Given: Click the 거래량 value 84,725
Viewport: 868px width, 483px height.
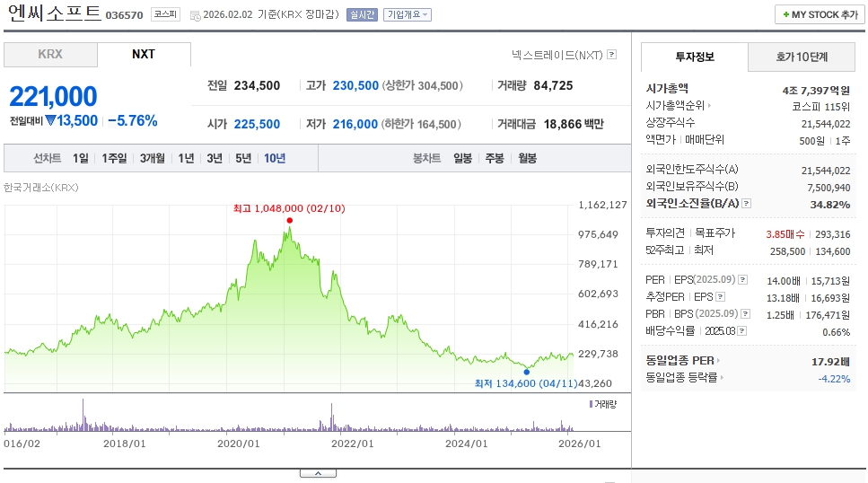Looking at the screenshot, I should [553, 86].
